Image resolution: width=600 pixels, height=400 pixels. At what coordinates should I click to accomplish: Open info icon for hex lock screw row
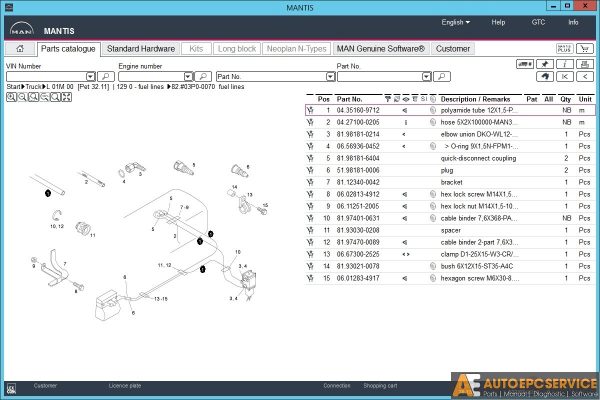433,194
